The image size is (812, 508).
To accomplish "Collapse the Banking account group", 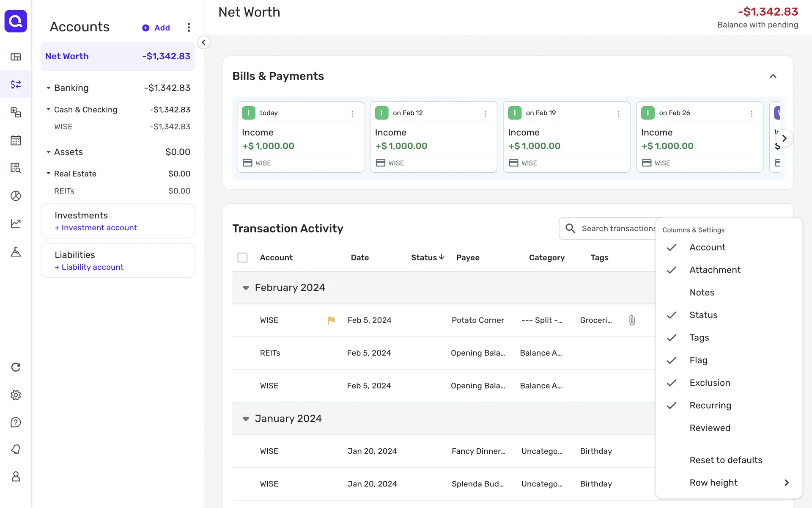I will (x=48, y=88).
